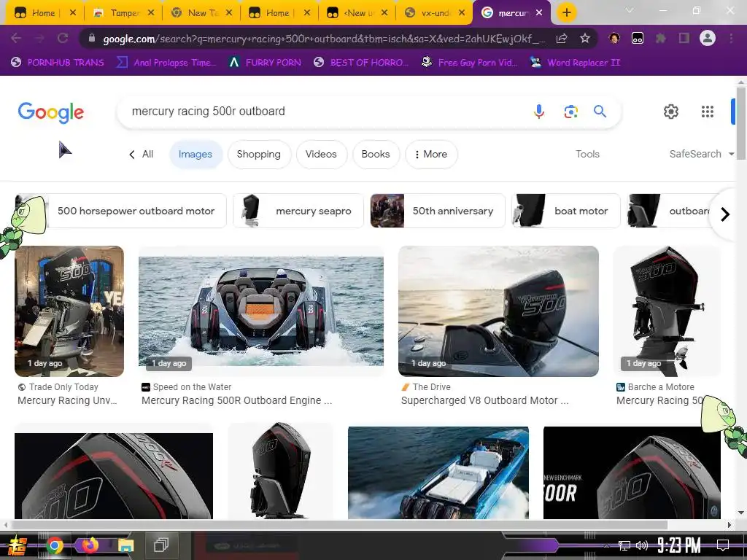Screen dimensions: 747x560
Task: Open Trade Only Today result thumbnail
Action: tap(69, 311)
